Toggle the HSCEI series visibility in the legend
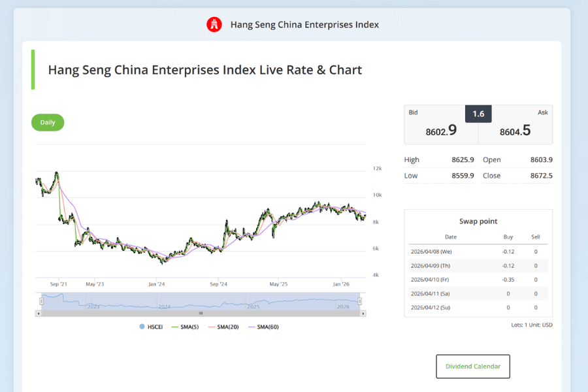 (x=150, y=327)
